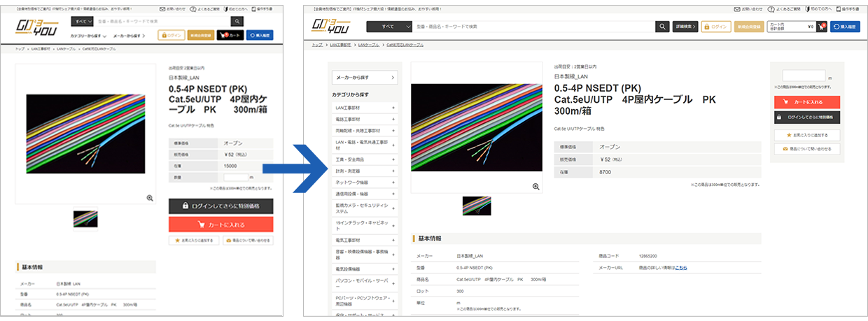Viewport: 868px width, 321px height.
Task: Expand LAN・電話・電気共通工事部材 category
Action: pos(365,145)
